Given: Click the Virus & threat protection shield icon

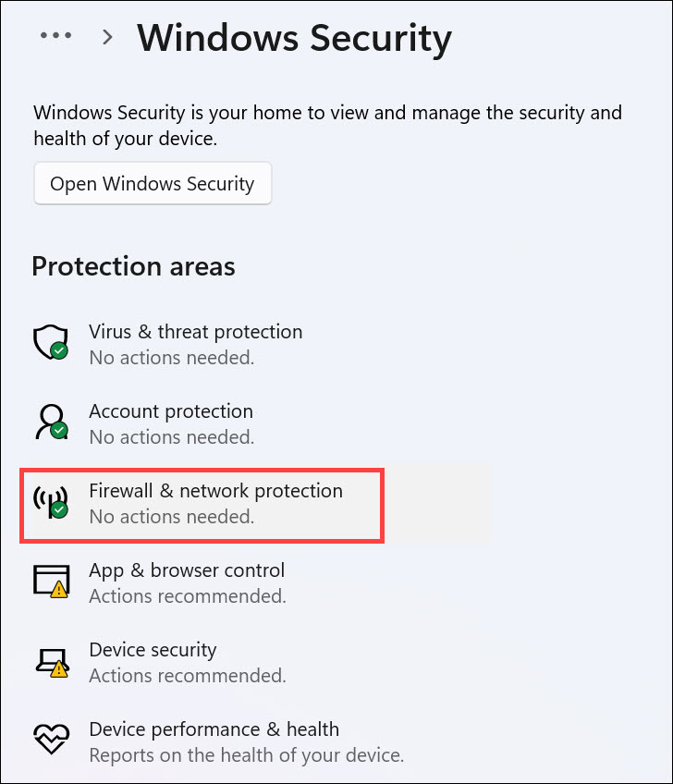Looking at the screenshot, I should 49,342.
